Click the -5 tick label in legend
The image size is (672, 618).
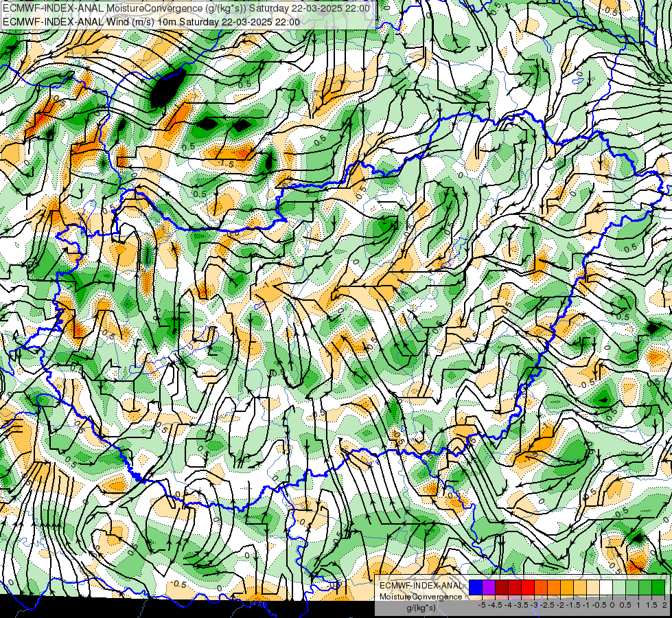(482, 605)
